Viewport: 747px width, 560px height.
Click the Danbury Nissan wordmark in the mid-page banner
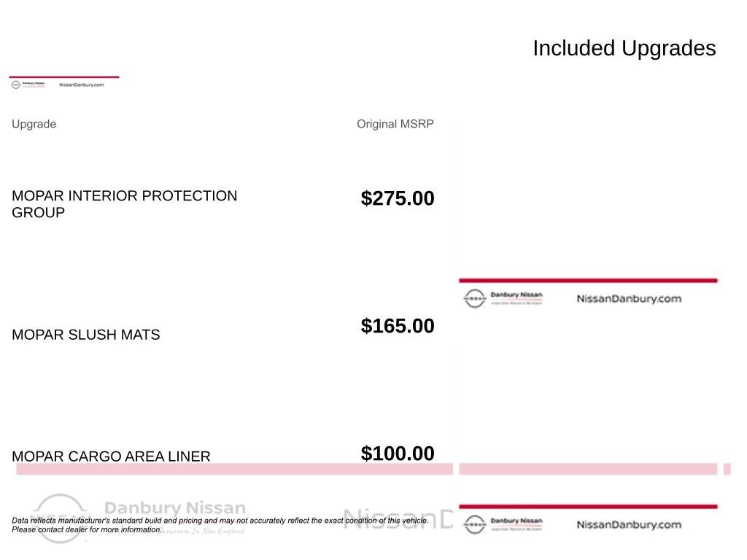click(x=516, y=296)
